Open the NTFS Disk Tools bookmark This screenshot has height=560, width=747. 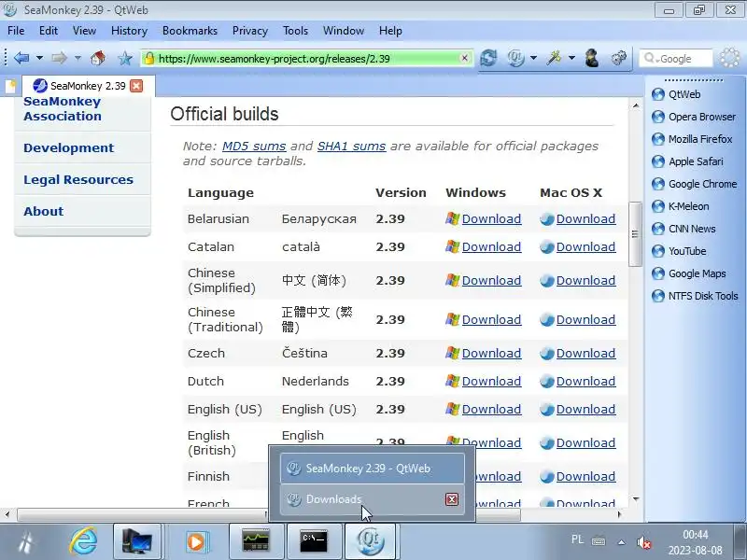695,296
